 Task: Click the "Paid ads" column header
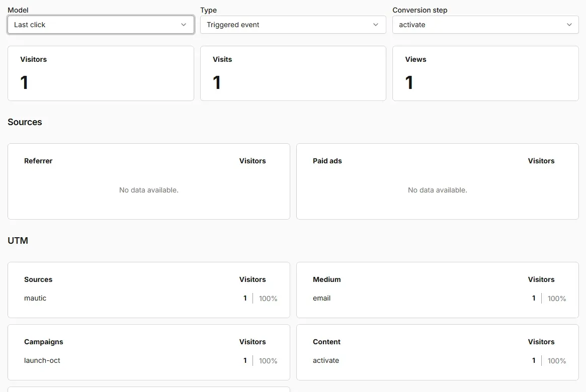click(x=327, y=161)
